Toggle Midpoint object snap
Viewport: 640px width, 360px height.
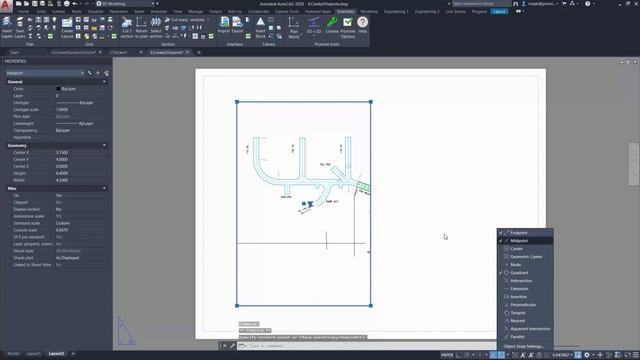pyautogui.click(x=525, y=241)
